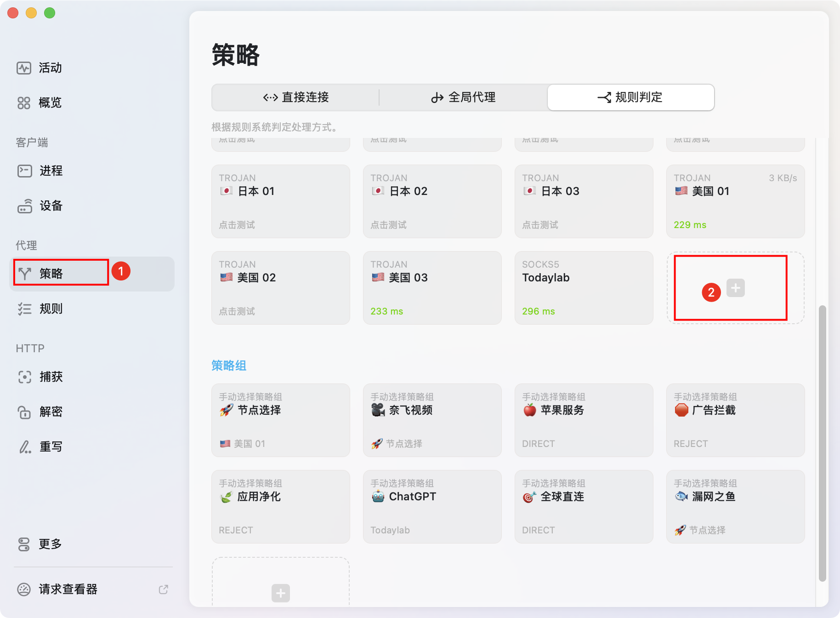
Task: Add a new policy group via the plus card
Action: click(280, 593)
